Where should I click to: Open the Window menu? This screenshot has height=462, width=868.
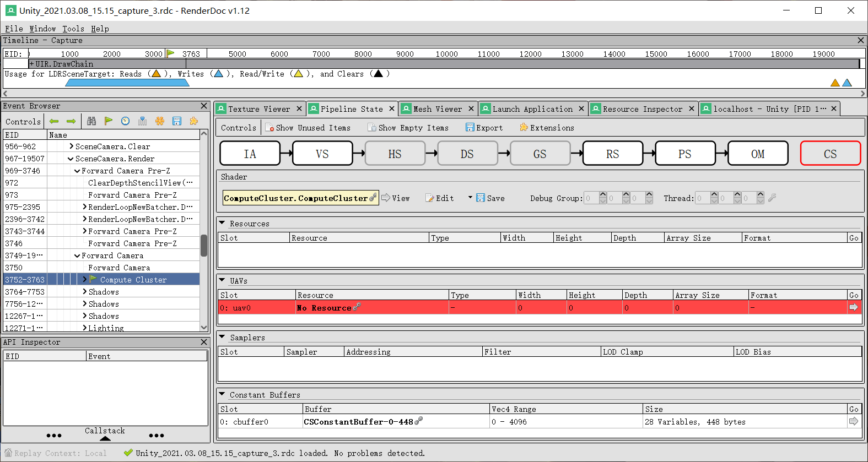[x=42, y=29]
